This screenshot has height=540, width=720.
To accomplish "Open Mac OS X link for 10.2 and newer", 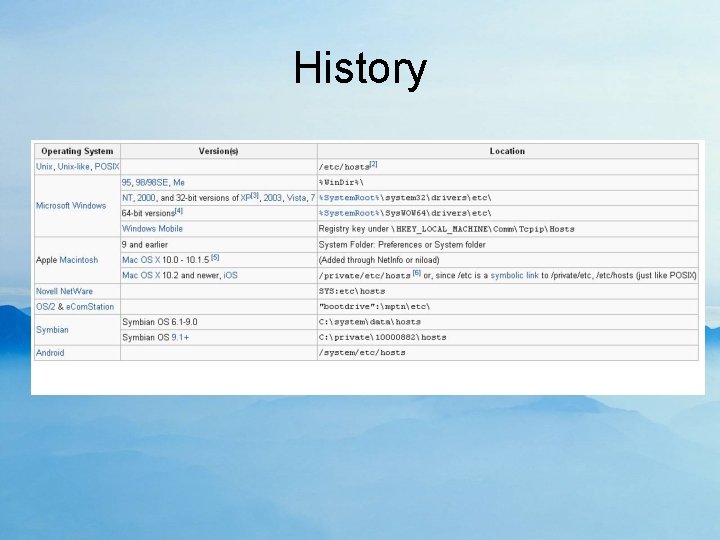I will pos(141,276).
